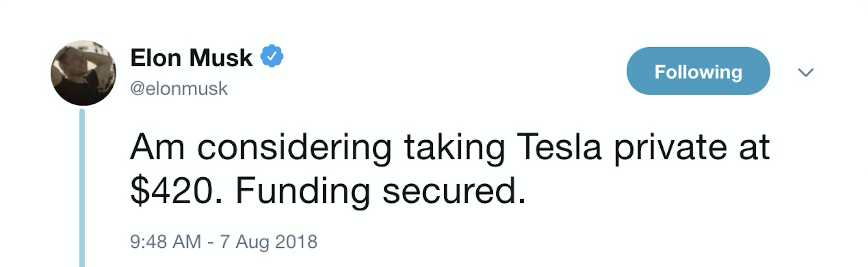Screen dimensions: 868x267
Task: Open the Elon Musk display name link
Action: pyautogui.click(x=191, y=57)
